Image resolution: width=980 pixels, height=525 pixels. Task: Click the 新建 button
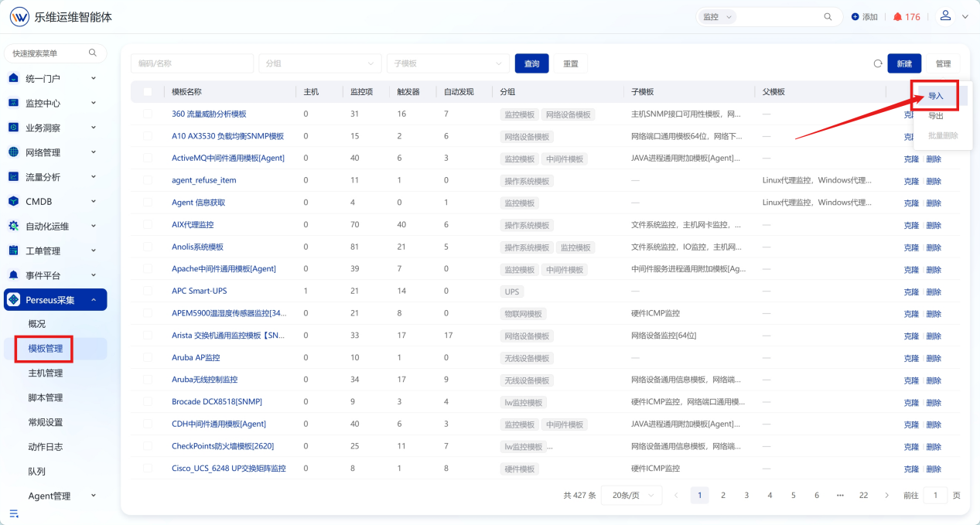coord(904,64)
